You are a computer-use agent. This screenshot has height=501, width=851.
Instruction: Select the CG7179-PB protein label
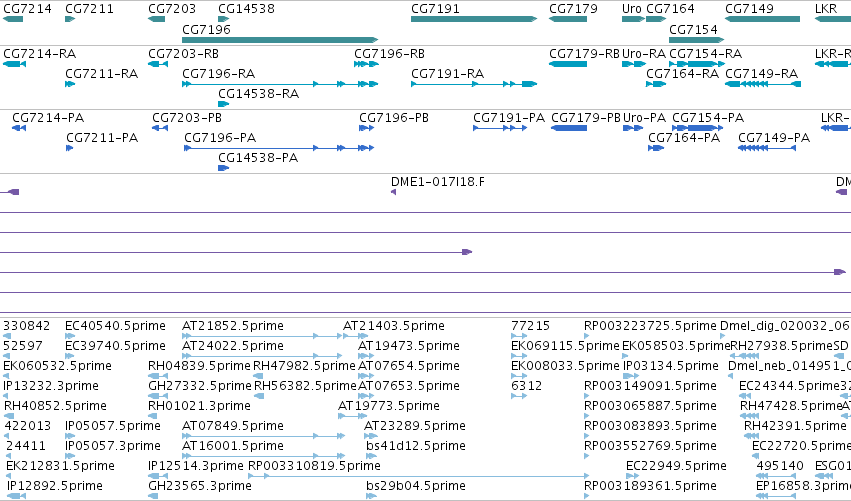click(586, 118)
